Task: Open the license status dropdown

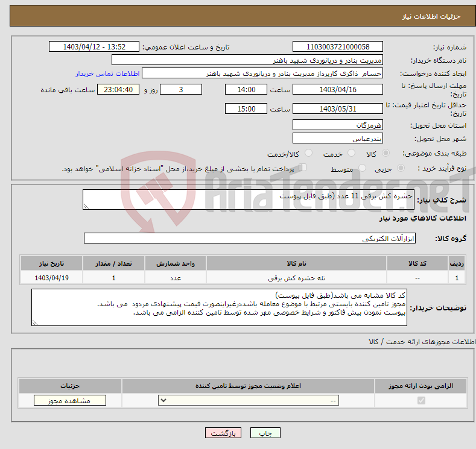Action: coord(249,401)
